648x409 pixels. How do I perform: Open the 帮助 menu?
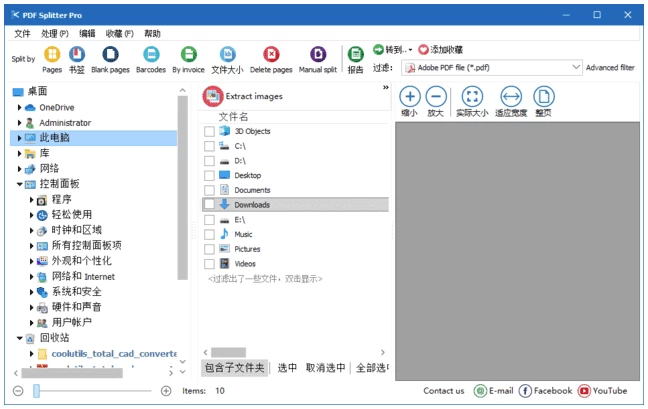pos(152,34)
